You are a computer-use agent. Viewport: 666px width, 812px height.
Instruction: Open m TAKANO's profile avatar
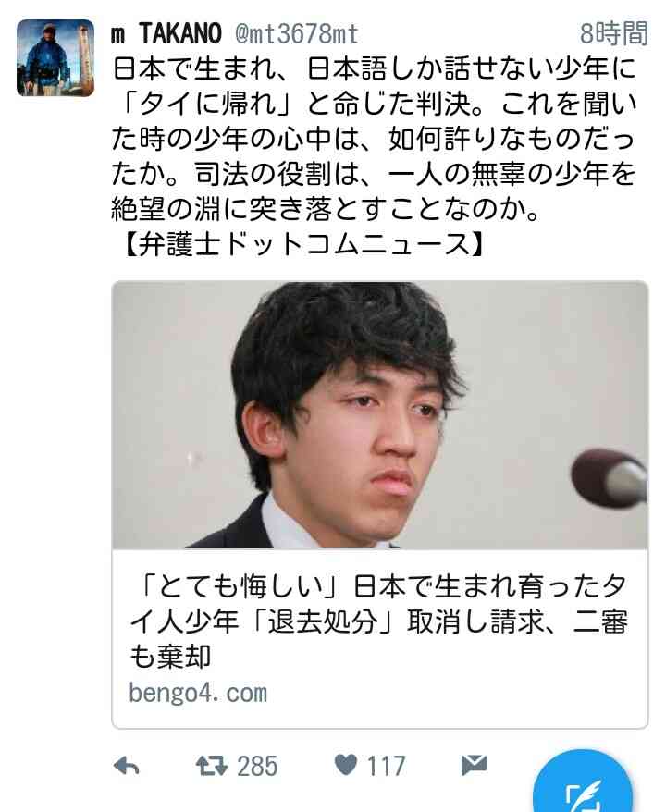(x=55, y=58)
